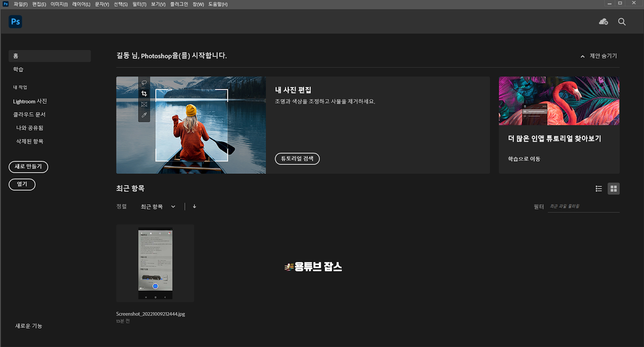Open the Screenshot_20221009212444.jpg thumbnail
This screenshot has width=644, height=347.
click(155, 263)
